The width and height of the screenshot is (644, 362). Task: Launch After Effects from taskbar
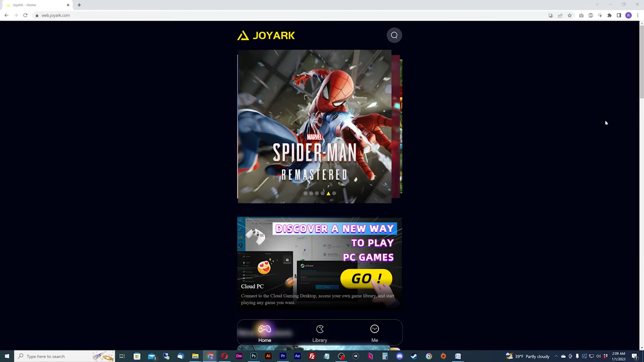point(297,356)
